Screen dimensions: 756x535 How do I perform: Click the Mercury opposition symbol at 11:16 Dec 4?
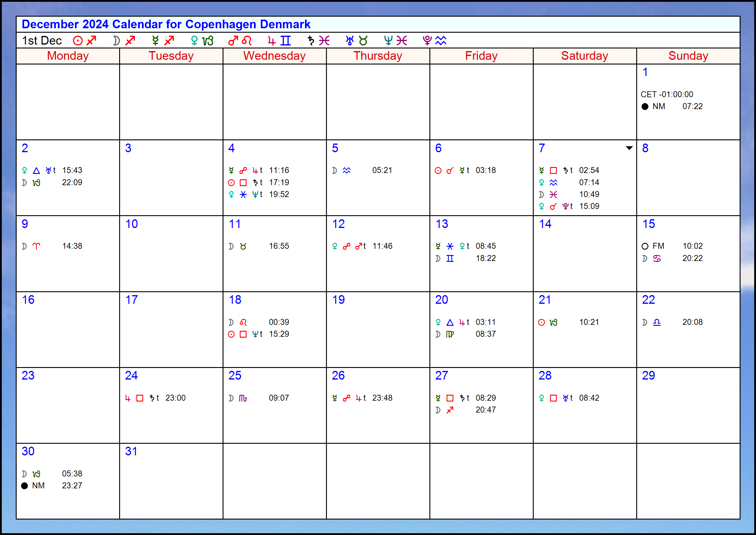[x=243, y=171]
